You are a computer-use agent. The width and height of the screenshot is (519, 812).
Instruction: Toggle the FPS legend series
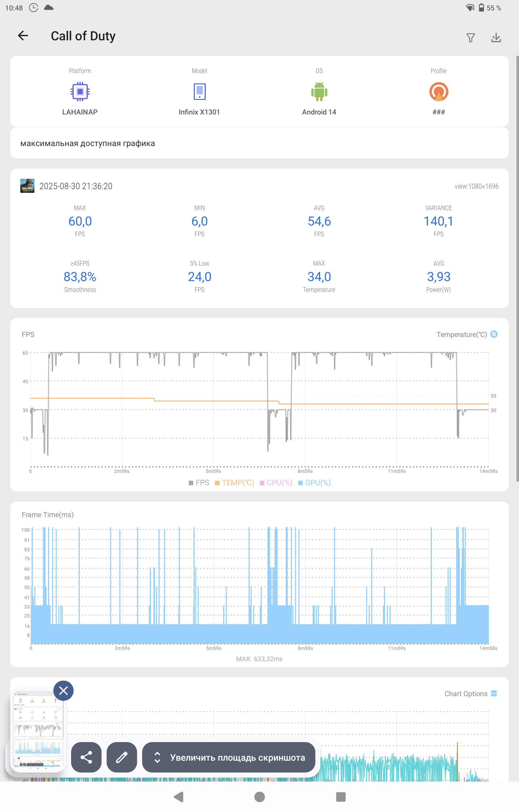199,482
